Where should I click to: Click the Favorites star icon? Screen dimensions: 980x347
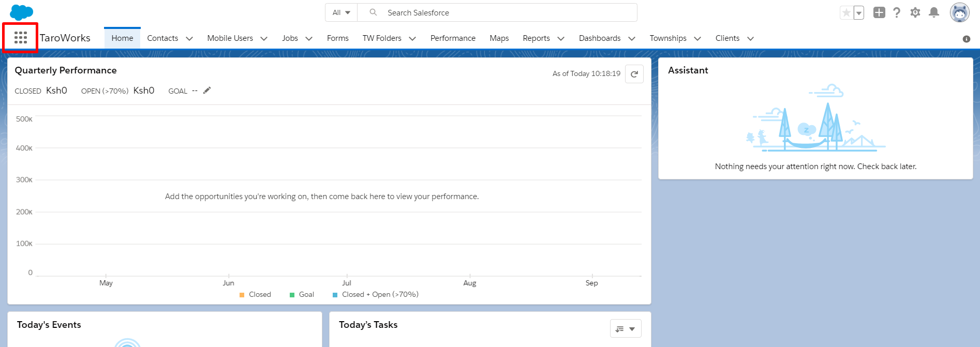point(846,13)
